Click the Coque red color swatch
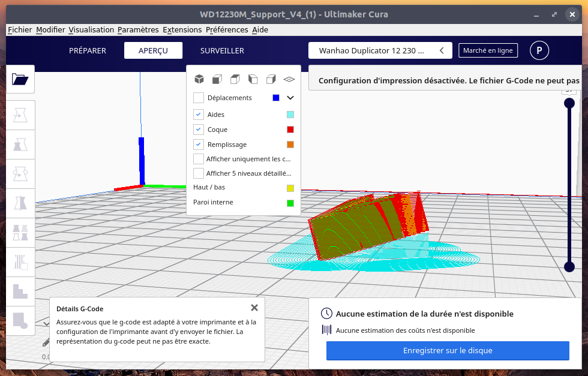 290,130
